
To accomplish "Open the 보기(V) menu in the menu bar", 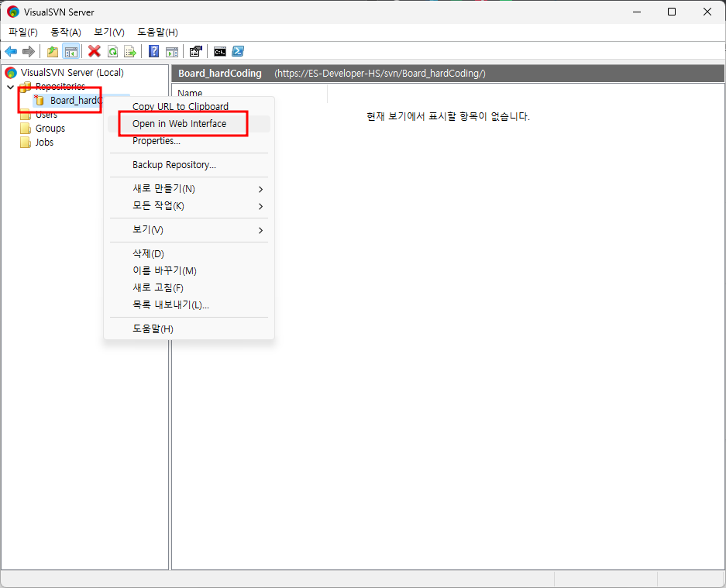I will point(109,32).
